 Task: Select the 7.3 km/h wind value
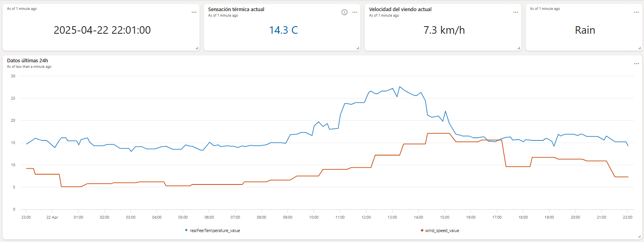tap(444, 30)
